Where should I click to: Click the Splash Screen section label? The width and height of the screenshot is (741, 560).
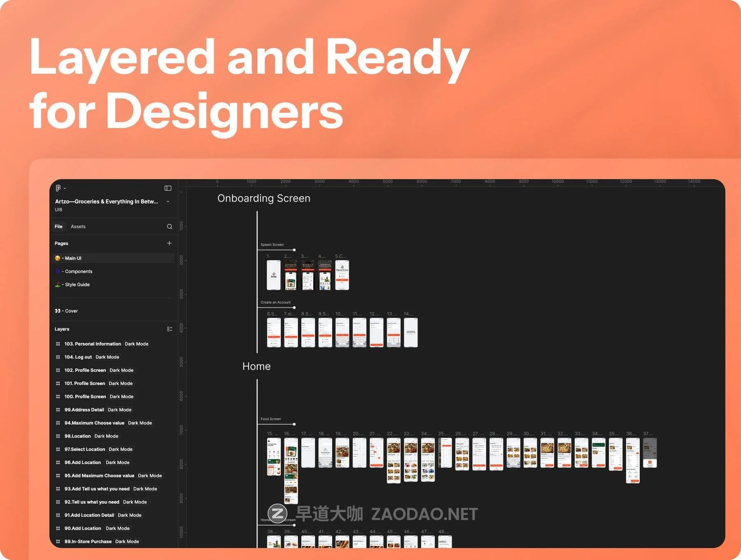coord(272,245)
